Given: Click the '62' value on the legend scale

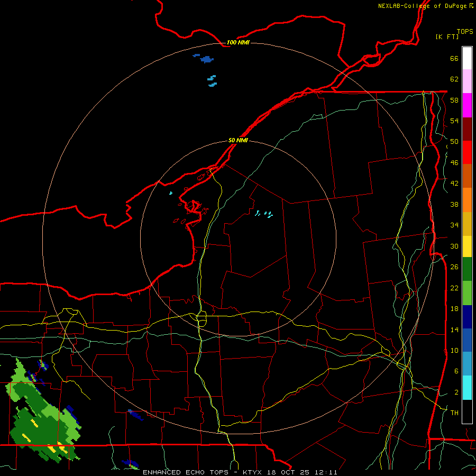Looking at the screenshot, I should coord(454,79).
